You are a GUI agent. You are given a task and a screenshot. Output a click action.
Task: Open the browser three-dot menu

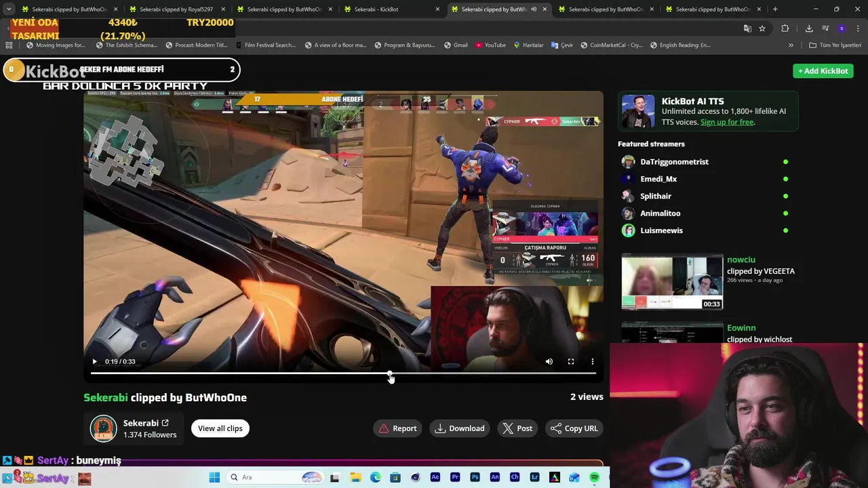[x=858, y=28]
